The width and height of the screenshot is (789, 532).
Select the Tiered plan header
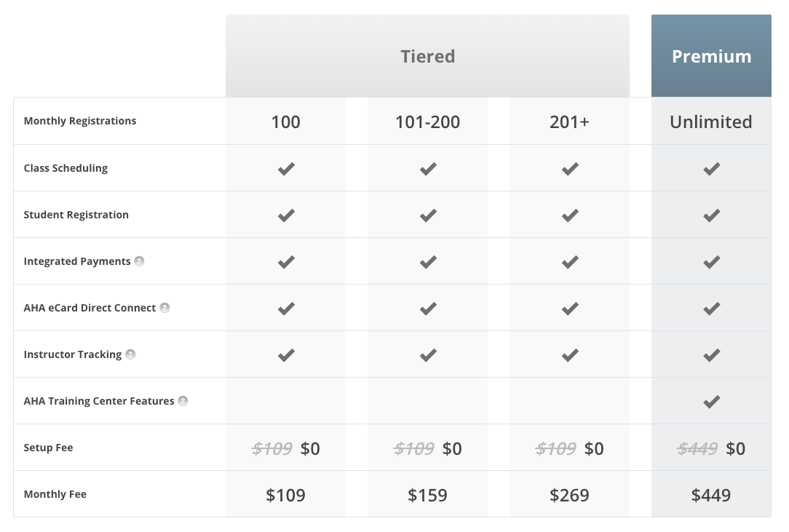pos(427,56)
